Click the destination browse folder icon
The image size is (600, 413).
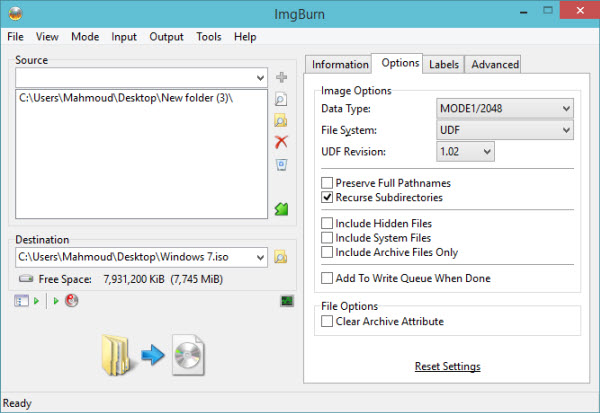pos(280,257)
